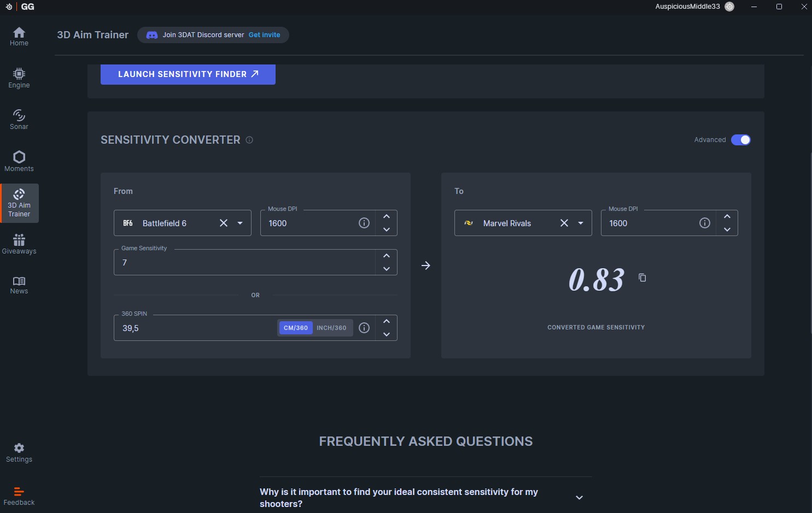Copy the converted sensitivity value
This screenshot has width=812, height=513.
(x=642, y=278)
